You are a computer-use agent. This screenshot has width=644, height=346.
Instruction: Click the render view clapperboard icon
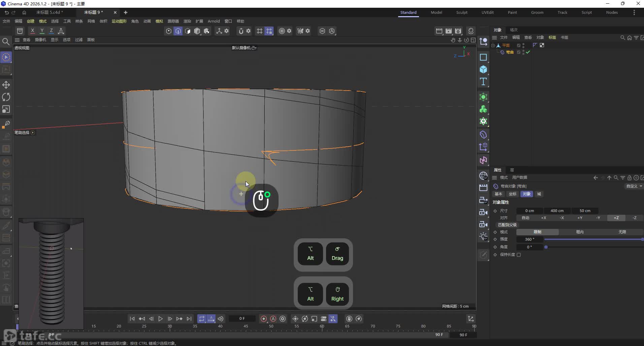point(439,31)
